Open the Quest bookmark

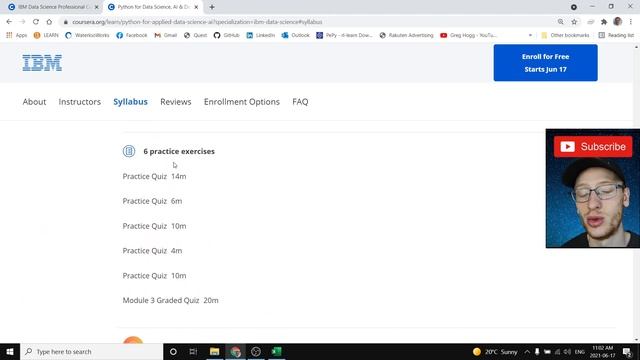coord(196,36)
